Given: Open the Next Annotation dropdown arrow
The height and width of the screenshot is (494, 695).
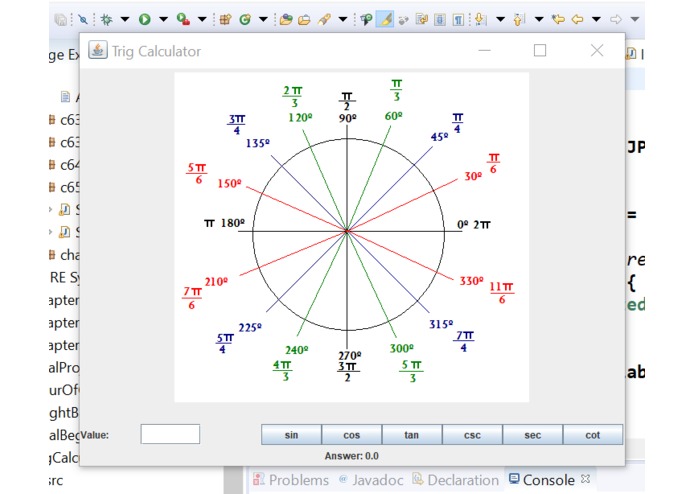Looking at the screenshot, I should coord(500,19).
